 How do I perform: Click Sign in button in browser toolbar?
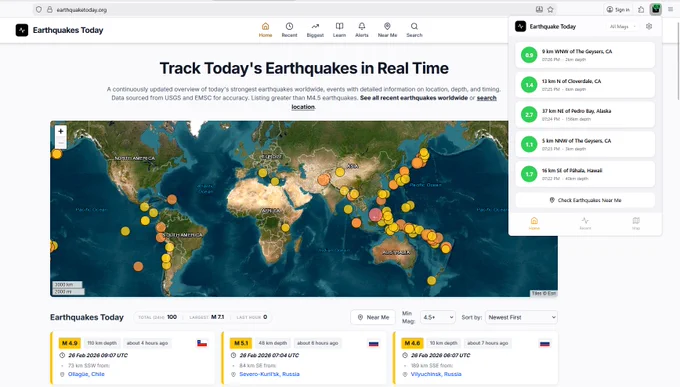pos(618,10)
